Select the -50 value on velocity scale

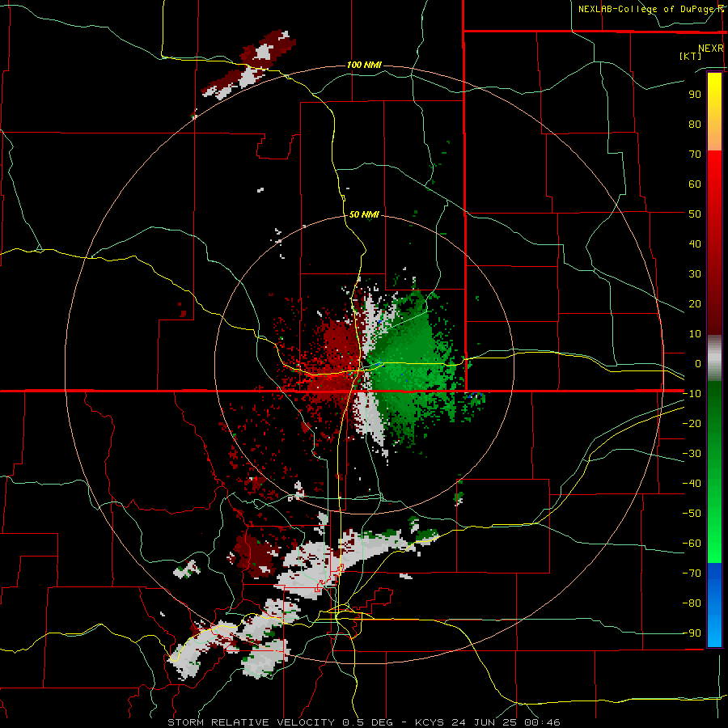coord(692,514)
